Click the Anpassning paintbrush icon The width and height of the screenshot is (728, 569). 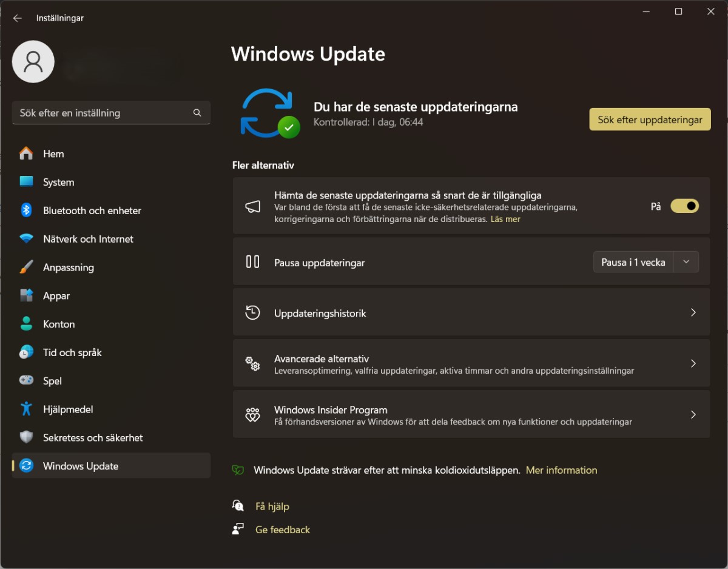pos(26,268)
